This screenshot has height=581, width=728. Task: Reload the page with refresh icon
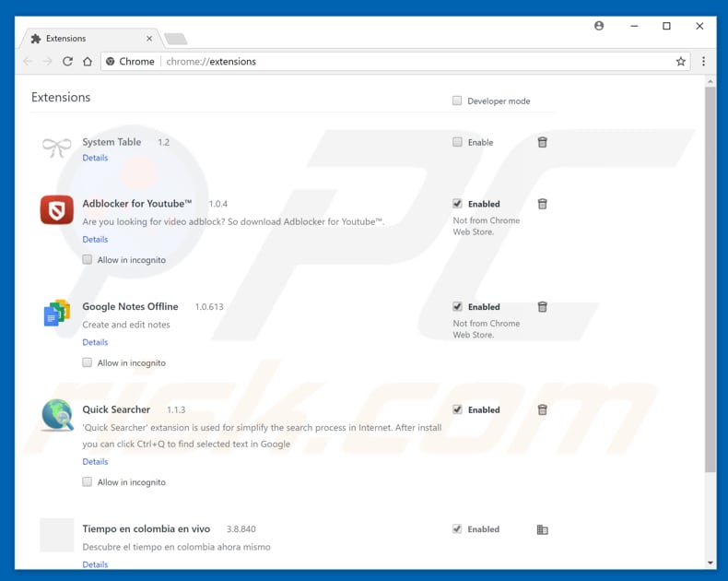click(67, 62)
